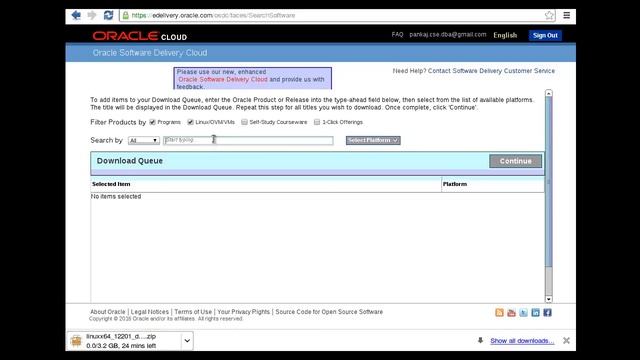This screenshot has width=640, height=360.
Task: Open the Twitter icon in footer
Action: (523, 313)
